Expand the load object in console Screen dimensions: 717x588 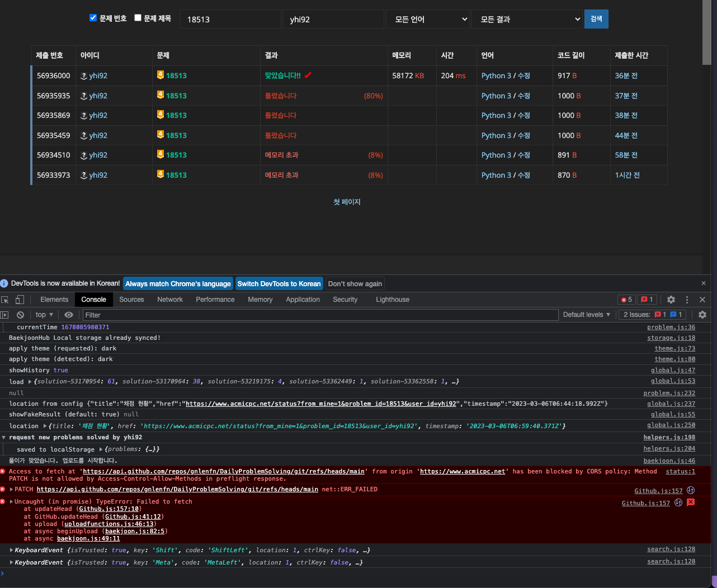[x=30, y=382]
